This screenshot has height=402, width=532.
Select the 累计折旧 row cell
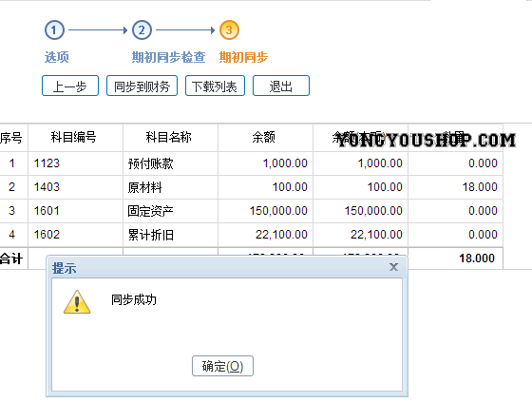point(170,235)
